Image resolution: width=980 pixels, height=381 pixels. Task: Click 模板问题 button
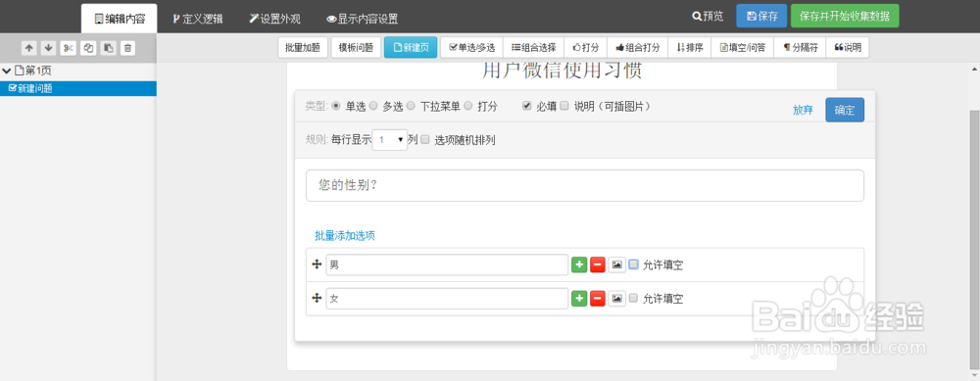point(357,47)
